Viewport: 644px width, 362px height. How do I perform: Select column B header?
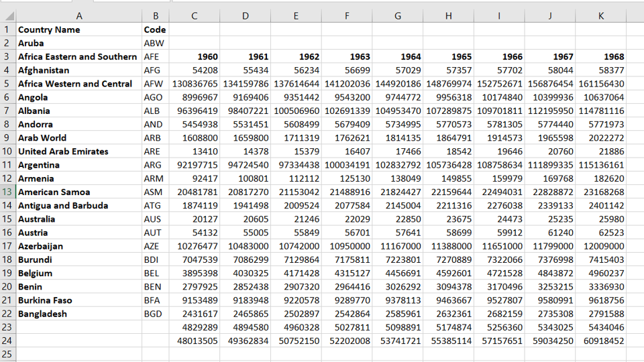coord(156,16)
